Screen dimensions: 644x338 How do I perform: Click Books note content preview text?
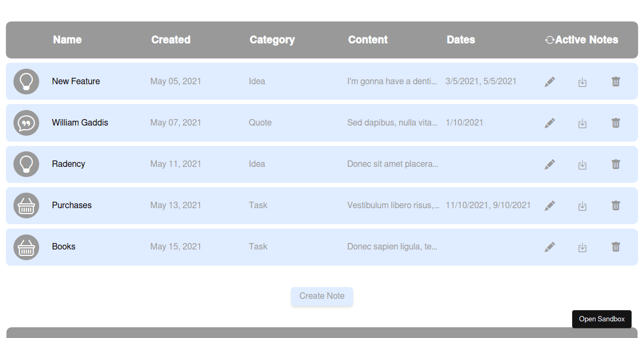pyautogui.click(x=392, y=247)
